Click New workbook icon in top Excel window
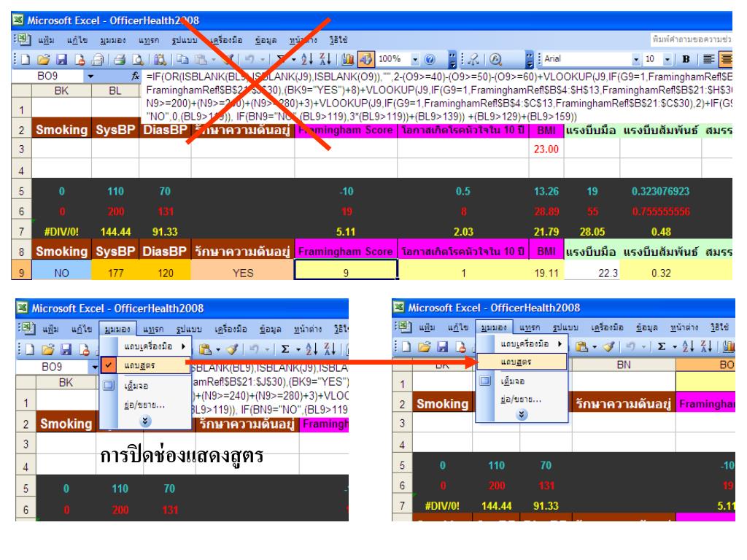This screenshot has height=560, width=747. point(26,59)
